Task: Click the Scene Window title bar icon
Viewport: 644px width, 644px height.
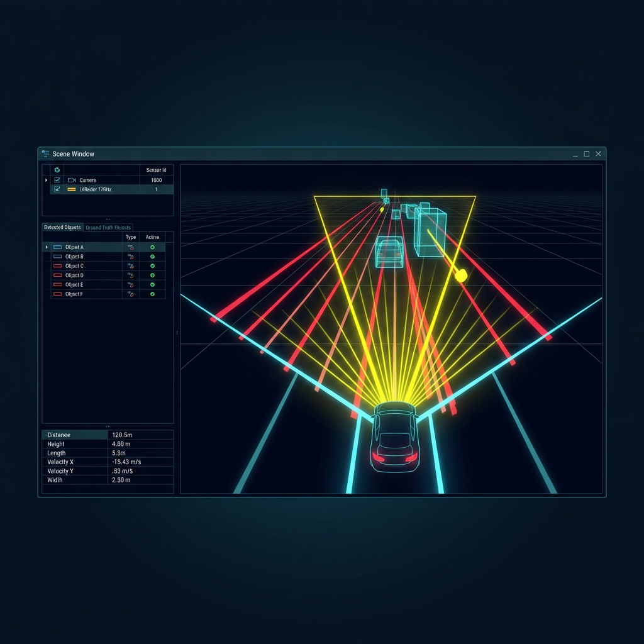Action: click(45, 154)
